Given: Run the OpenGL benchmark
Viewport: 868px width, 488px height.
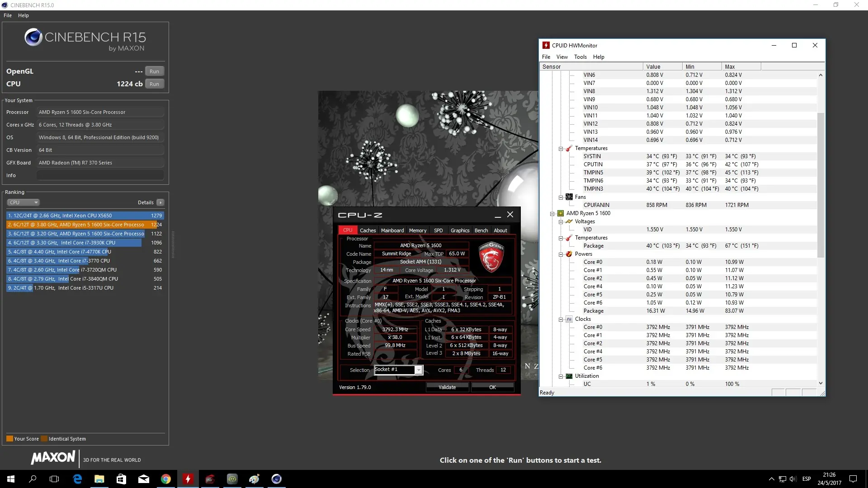Looking at the screenshot, I should coord(155,71).
